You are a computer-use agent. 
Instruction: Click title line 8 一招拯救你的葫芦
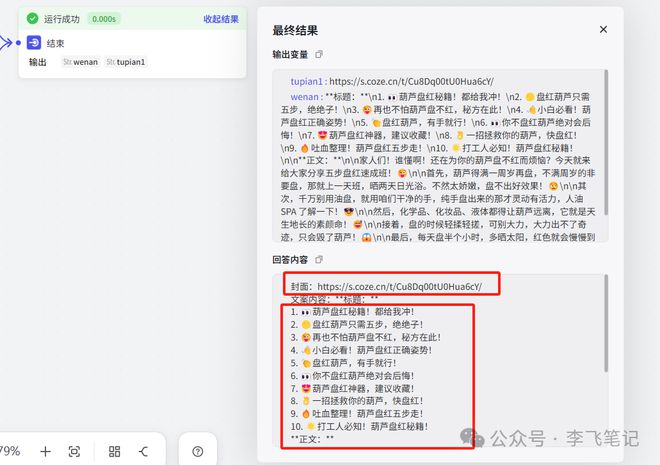point(357,401)
